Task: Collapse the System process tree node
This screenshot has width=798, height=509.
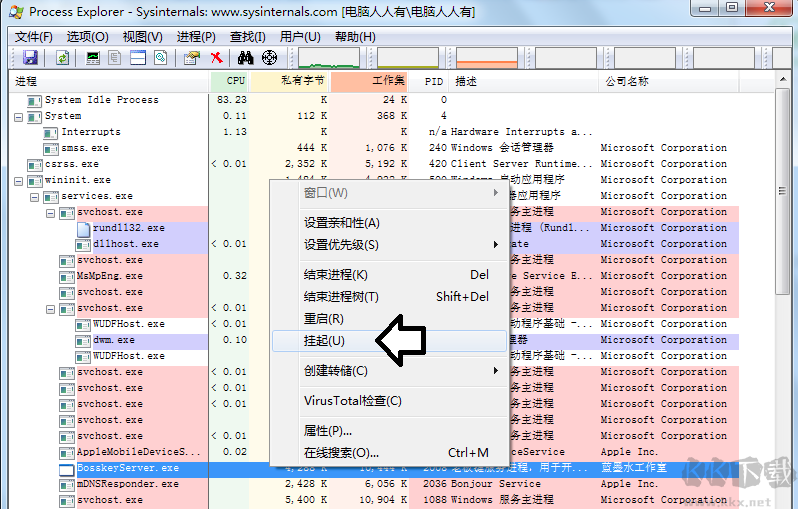Action: (18, 116)
